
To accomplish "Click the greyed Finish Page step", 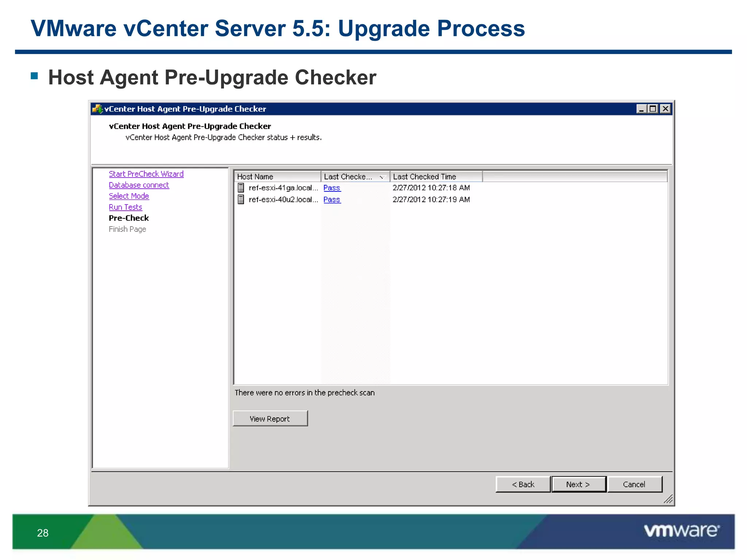I will [127, 229].
